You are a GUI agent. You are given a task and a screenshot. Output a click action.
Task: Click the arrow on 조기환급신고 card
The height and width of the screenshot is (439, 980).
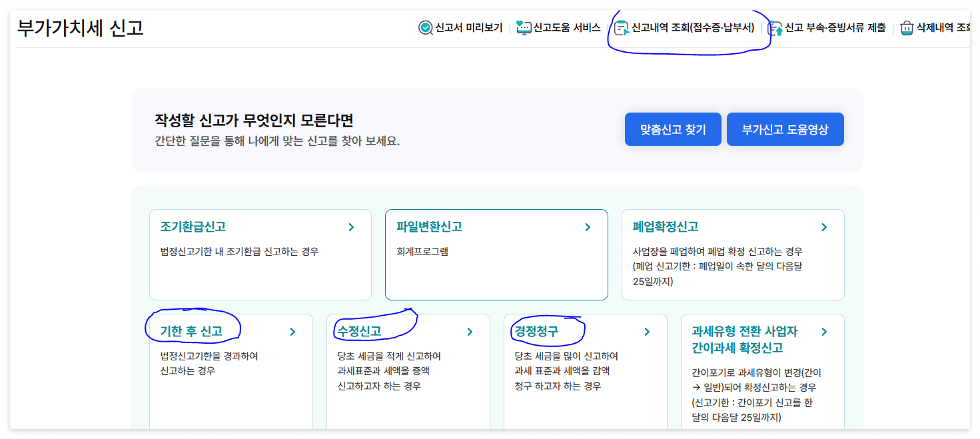click(x=351, y=227)
